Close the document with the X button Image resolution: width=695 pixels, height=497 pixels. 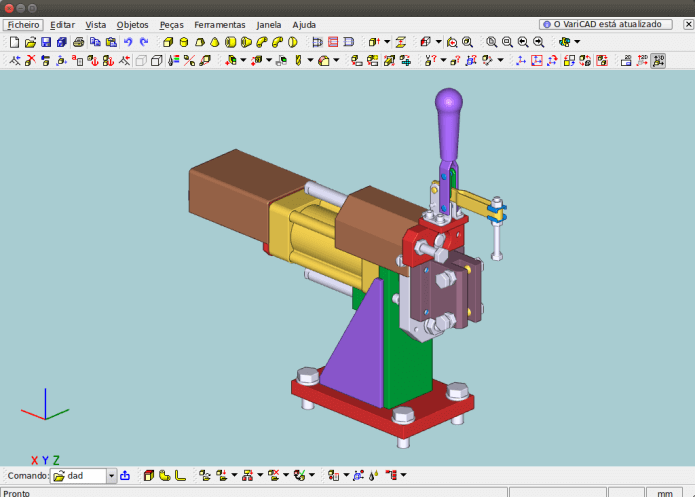688,24
